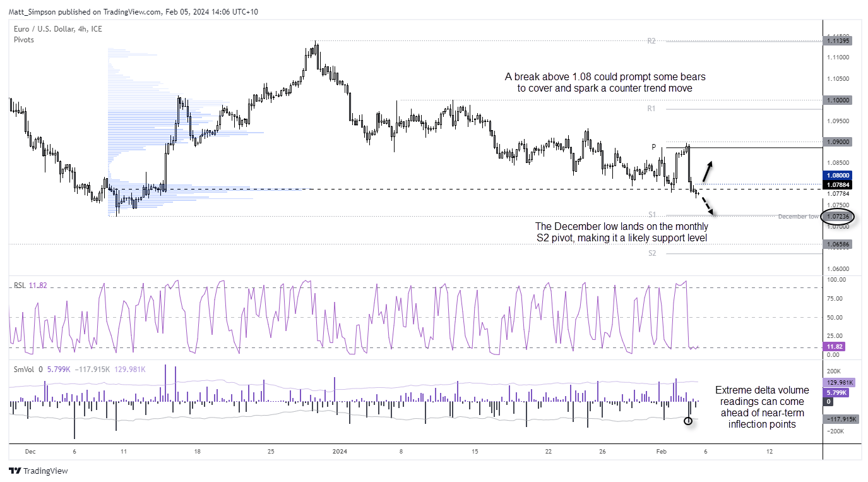868x482 pixels.
Task: Click the black 1.07884 current price tag
Action: (839, 185)
